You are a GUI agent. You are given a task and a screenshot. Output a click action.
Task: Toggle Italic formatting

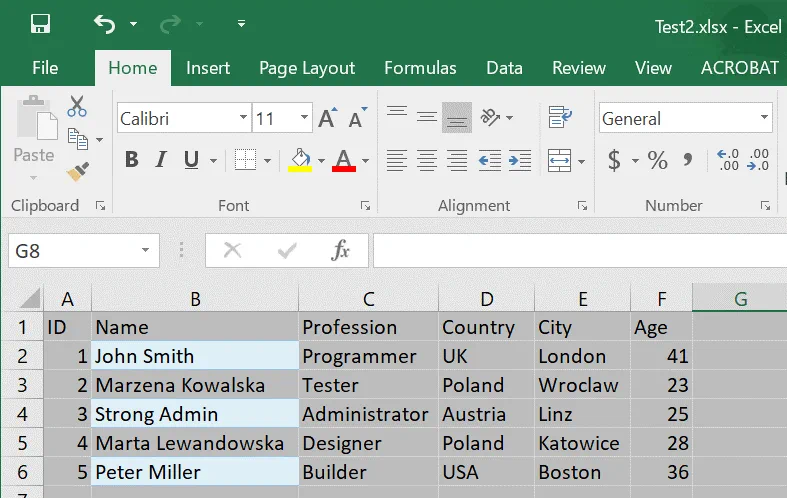tap(160, 160)
